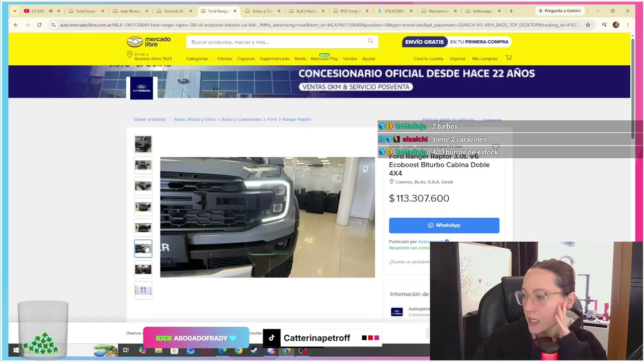
Task: Open the main Ranger Raptor photo
Action: click(267, 217)
